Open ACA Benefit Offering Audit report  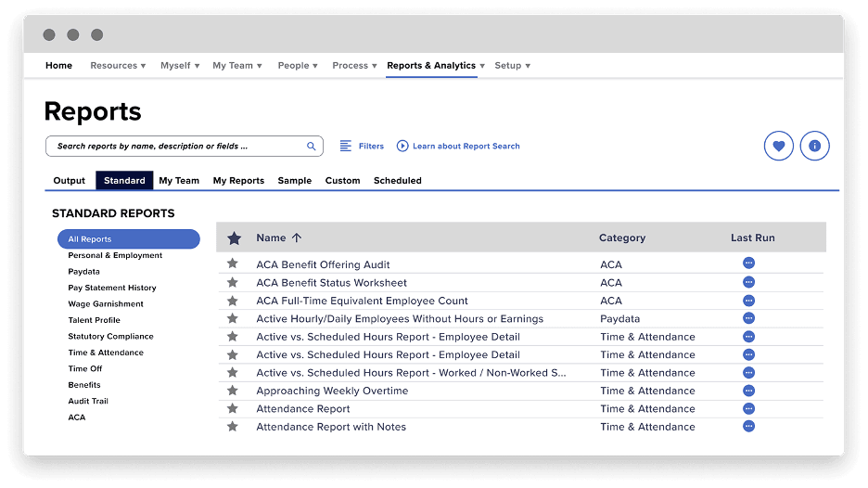coord(323,264)
